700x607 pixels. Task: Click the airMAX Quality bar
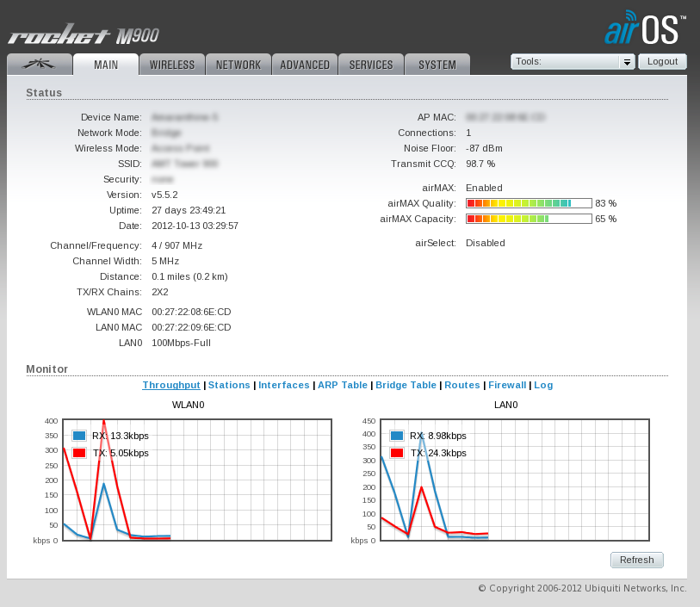(529, 203)
